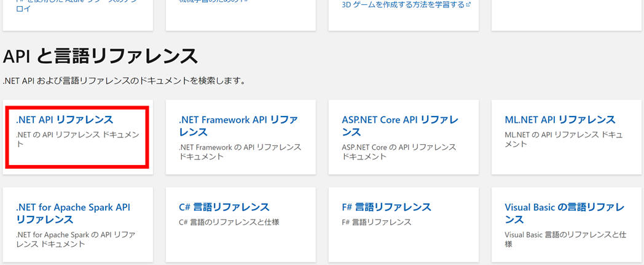This screenshot has height=265, width=644.
Task: Click '.NET Framework の API リファレンス ドキュメント' text
Action: [240, 152]
